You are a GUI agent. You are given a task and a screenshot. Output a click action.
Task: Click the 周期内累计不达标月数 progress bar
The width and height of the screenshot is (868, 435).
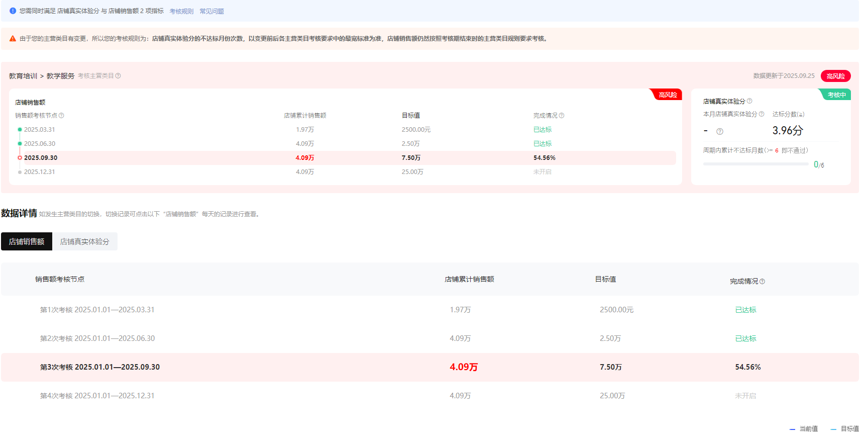pos(755,164)
